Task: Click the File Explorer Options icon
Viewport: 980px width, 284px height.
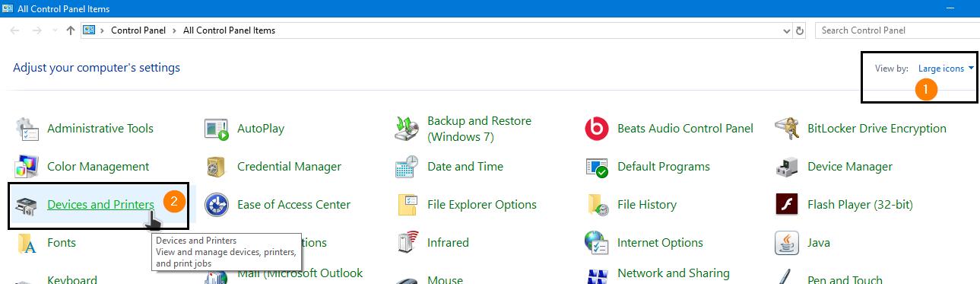Action: click(408, 205)
